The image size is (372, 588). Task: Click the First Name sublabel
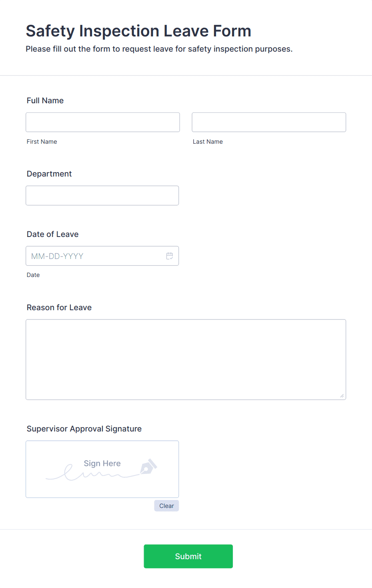click(x=42, y=142)
